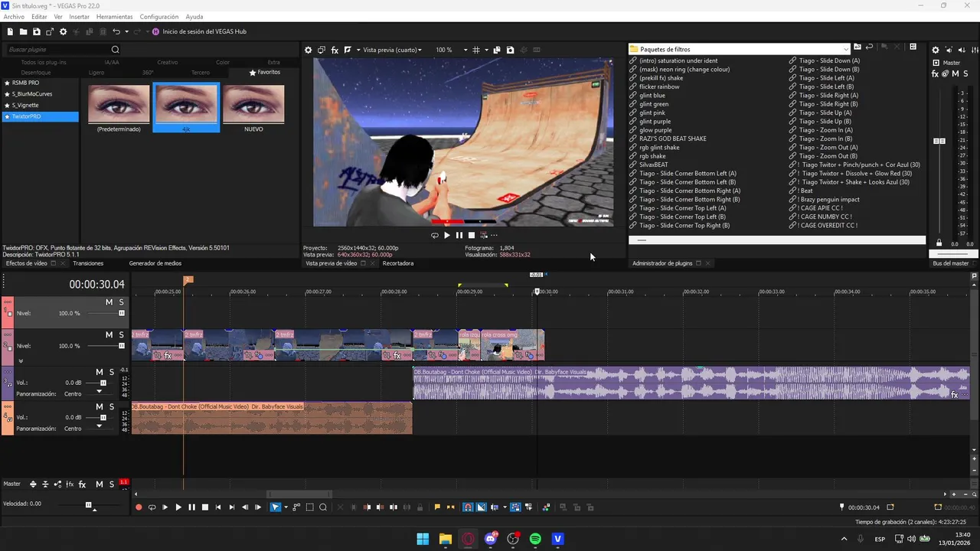Mute the Master bus in mixer
980x551 pixels.
tap(955, 73)
